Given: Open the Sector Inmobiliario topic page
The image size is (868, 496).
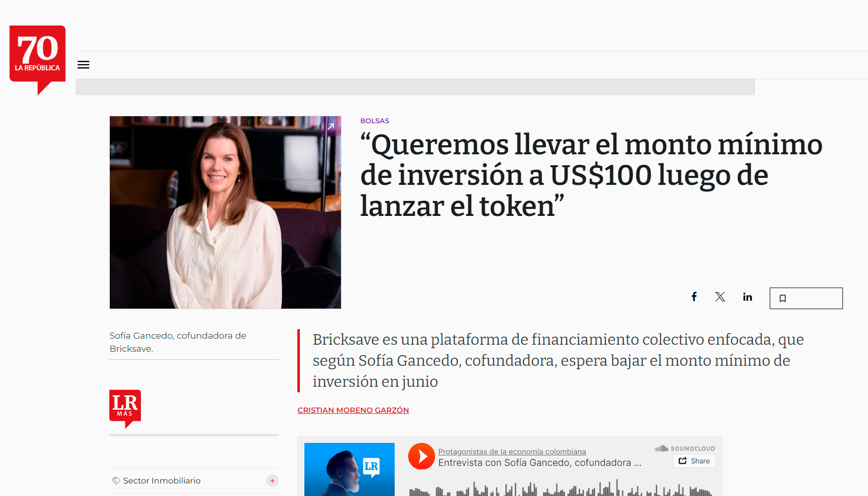Looking at the screenshot, I should (x=161, y=480).
